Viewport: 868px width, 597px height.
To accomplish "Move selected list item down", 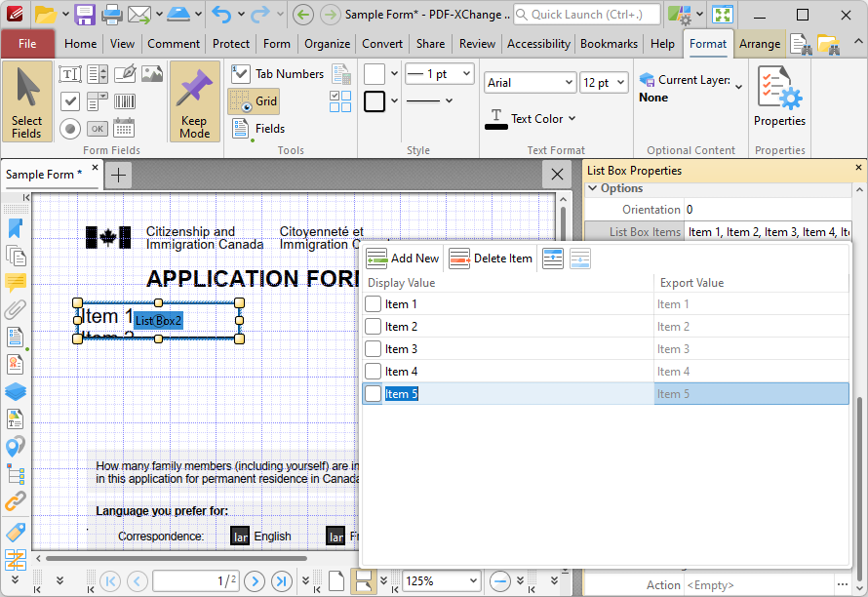I will [x=579, y=259].
